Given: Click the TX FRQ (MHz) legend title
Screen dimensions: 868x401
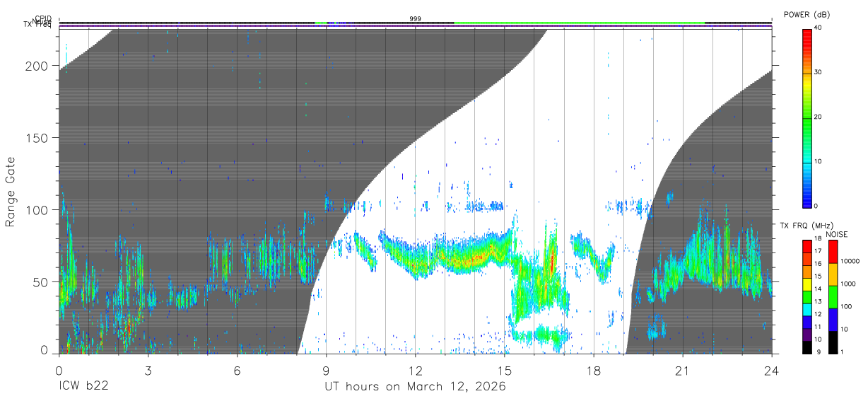Looking at the screenshot, I should [x=805, y=225].
